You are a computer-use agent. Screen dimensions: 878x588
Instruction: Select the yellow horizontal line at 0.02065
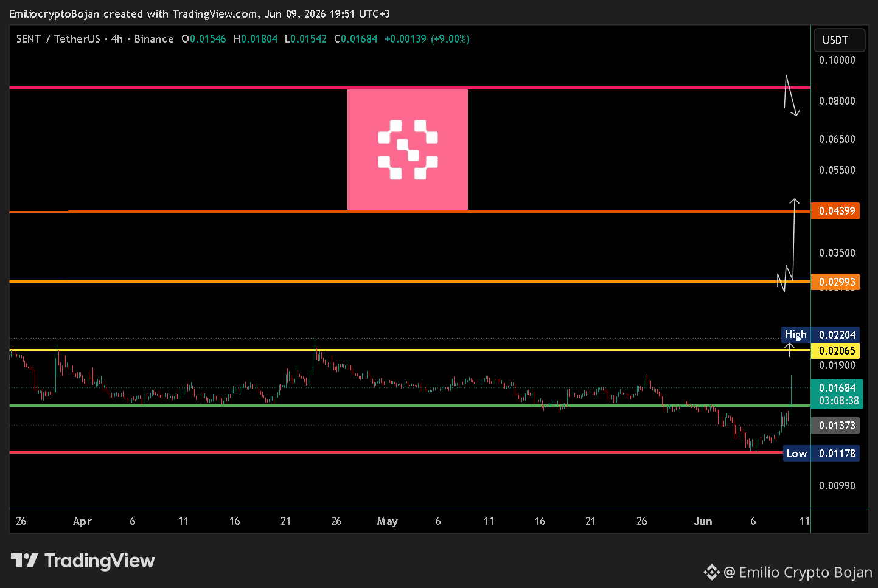point(409,350)
